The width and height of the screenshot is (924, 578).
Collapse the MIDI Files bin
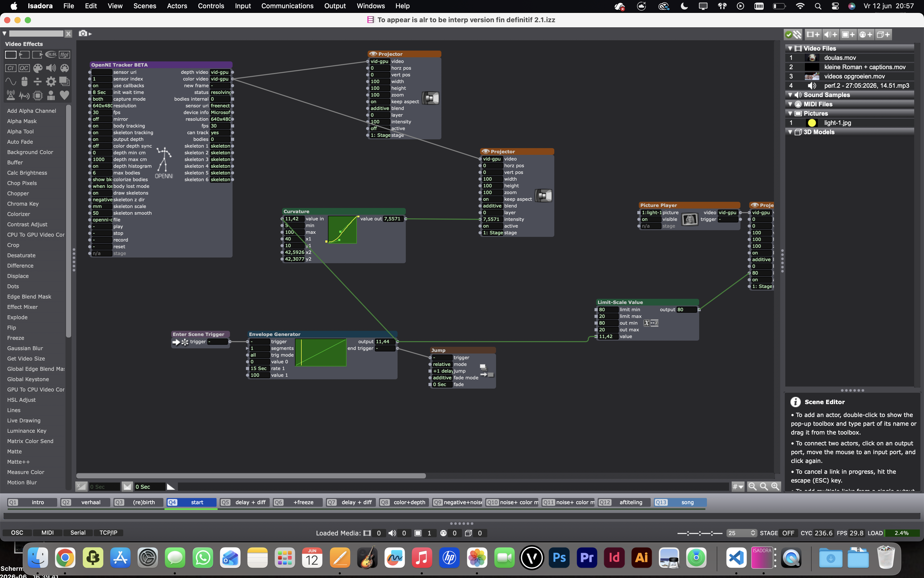pyautogui.click(x=790, y=104)
